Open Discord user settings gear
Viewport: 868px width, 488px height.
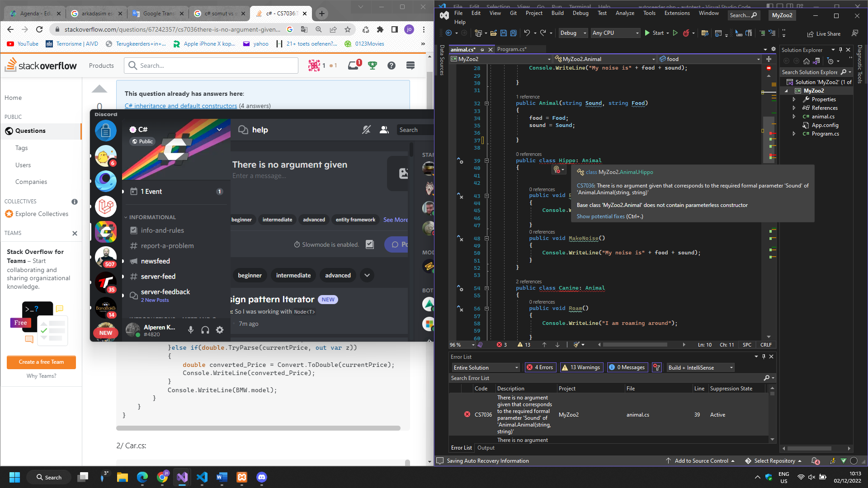220,330
